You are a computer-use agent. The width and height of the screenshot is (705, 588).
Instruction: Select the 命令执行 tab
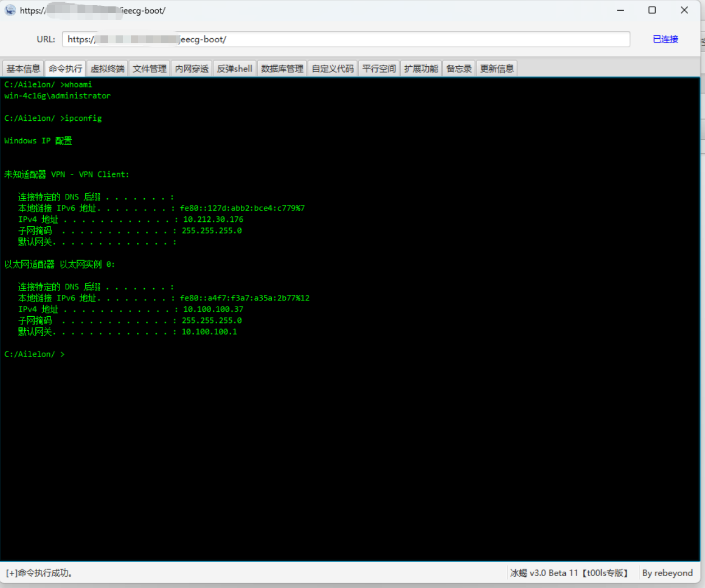point(65,69)
